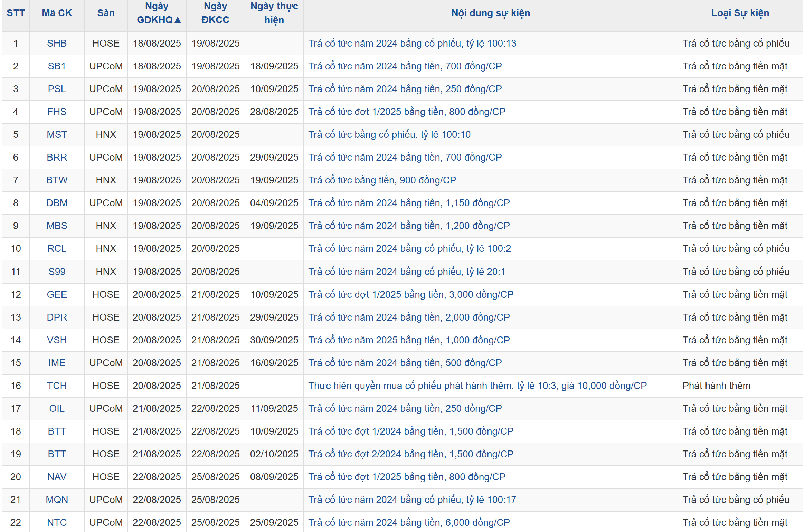Select BRR row's 29/09/2025 date cell
Viewport: 805px width, 532px height.
[x=274, y=158]
